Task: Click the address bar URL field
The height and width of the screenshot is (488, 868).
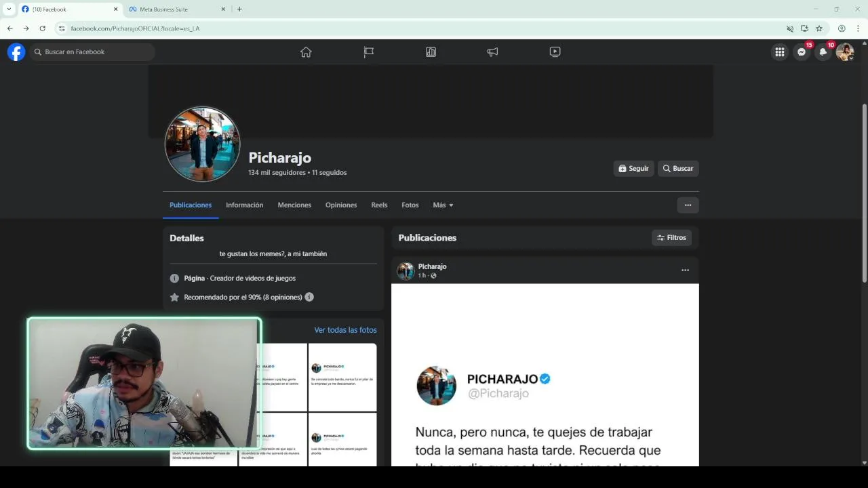Action: point(424,28)
